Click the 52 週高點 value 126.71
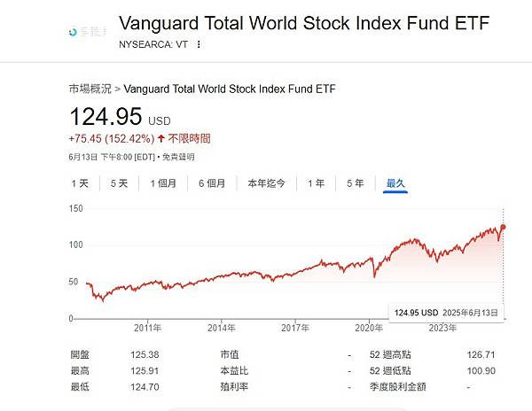Screen dimensions: 532x411 tap(482, 354)
